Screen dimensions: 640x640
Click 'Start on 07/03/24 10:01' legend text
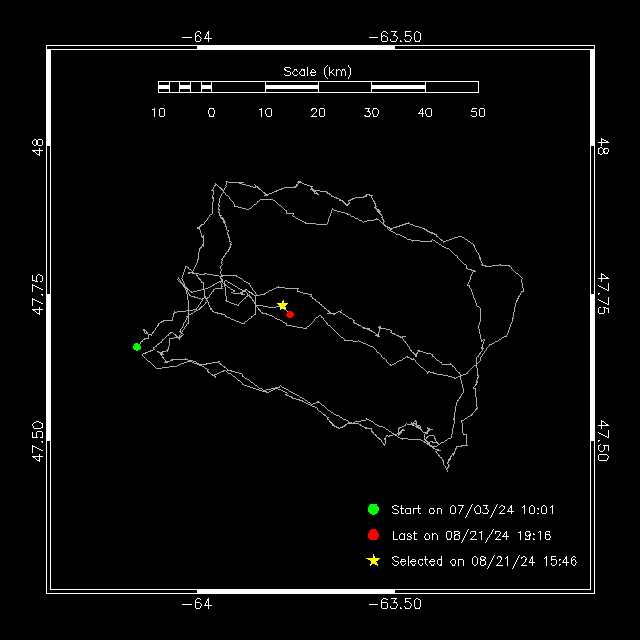coord(473,510)
